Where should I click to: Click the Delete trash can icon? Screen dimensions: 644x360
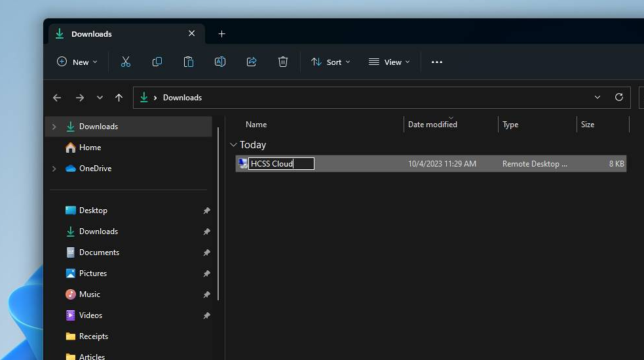pyautogui.click(x=283, y=62)
